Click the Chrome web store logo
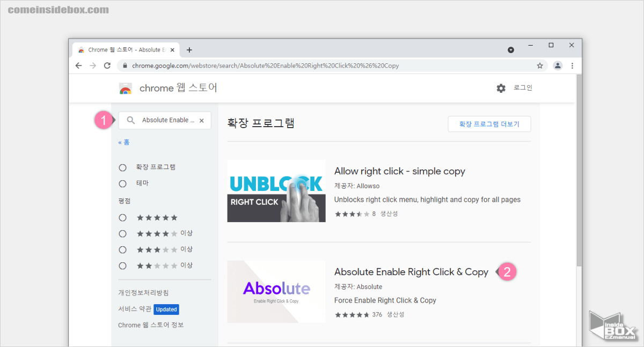644x347 pixels. tap(126, 88)
